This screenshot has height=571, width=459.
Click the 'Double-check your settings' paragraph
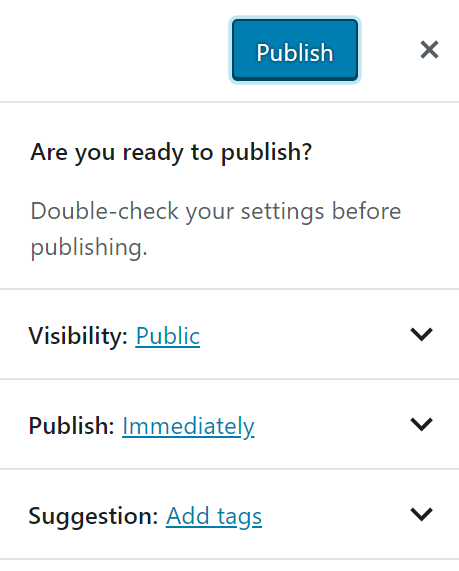pyautogui.click(x=216, y=229)
